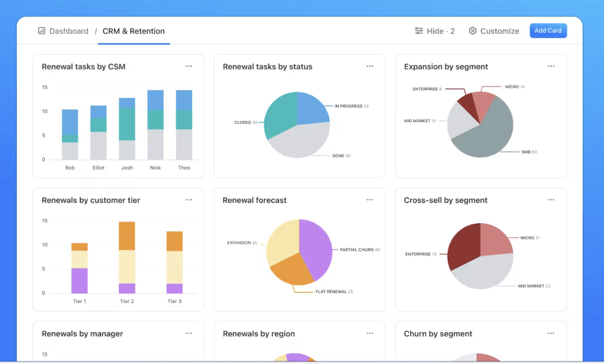
Task: Expand Churn by segment card menu
Action: [x=551, y=333]
